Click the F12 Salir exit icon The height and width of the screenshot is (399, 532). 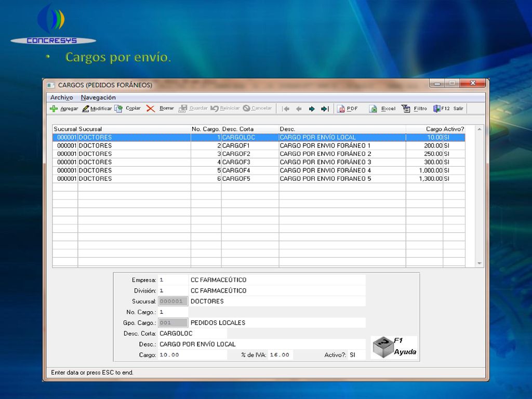[436, 109]
